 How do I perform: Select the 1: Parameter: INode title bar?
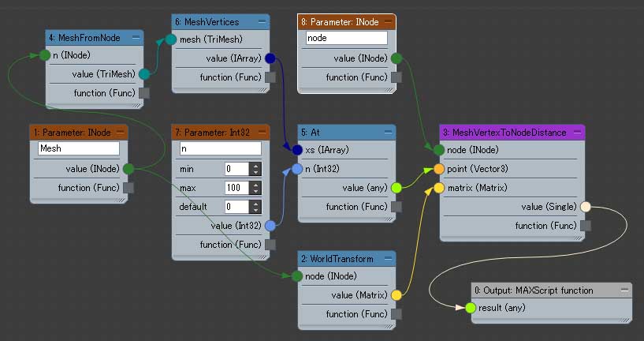[x=79, y=133]
